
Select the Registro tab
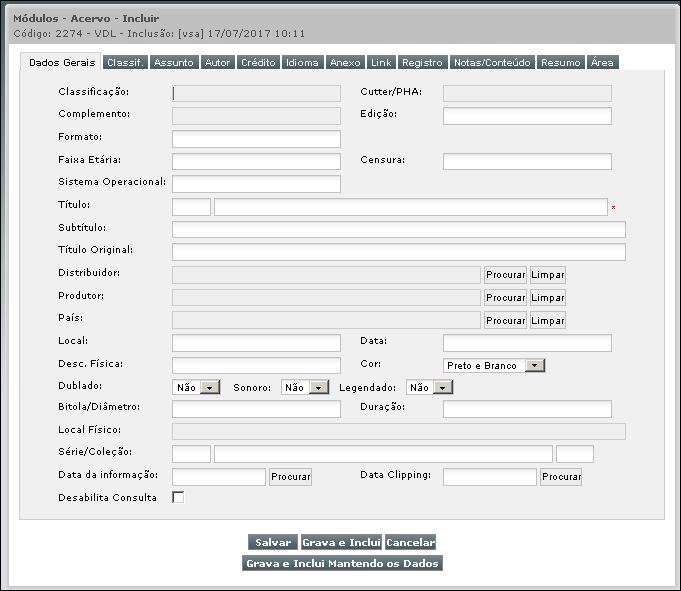coord(422,62)
